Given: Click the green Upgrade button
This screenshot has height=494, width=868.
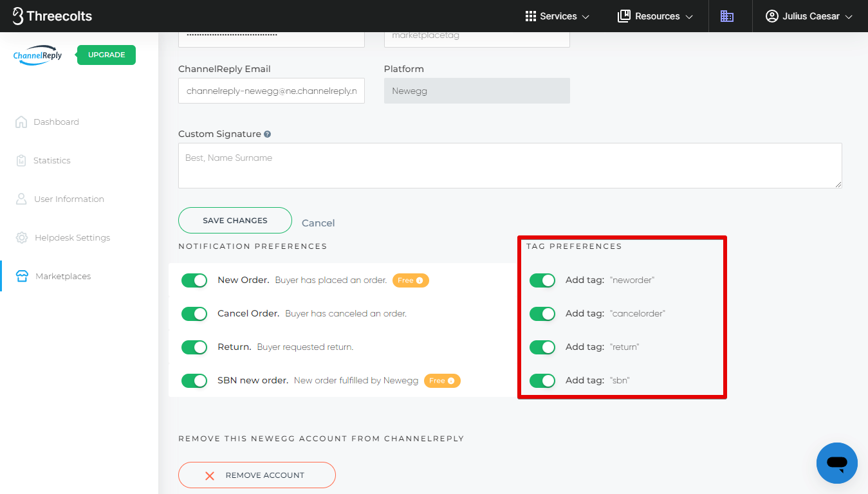Looking at the screenshot, I should click(106, 55).
